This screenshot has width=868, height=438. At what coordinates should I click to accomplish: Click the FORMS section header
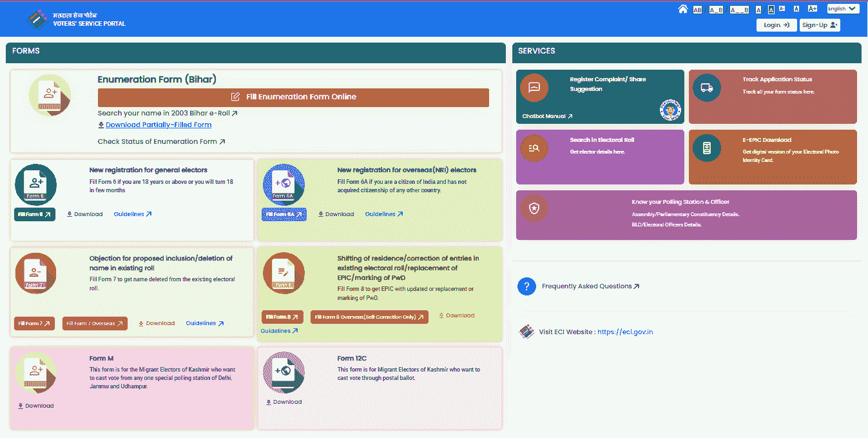point(256,52)
